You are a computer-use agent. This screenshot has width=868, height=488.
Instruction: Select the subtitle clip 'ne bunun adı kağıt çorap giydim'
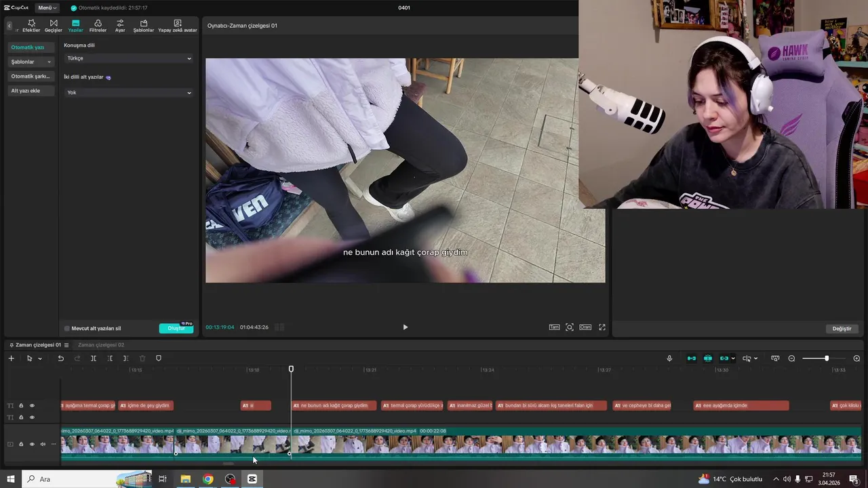334,406
